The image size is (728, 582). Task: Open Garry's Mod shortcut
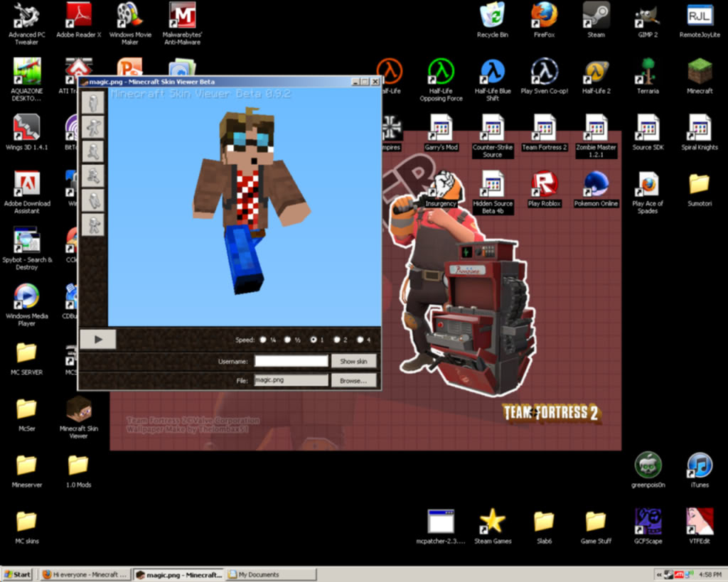tap(441, 133)
